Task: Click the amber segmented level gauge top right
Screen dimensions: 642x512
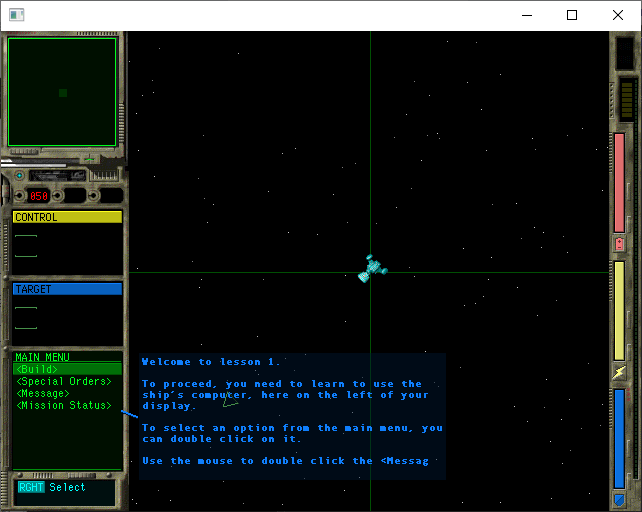Action: click(x=627, y=100)
